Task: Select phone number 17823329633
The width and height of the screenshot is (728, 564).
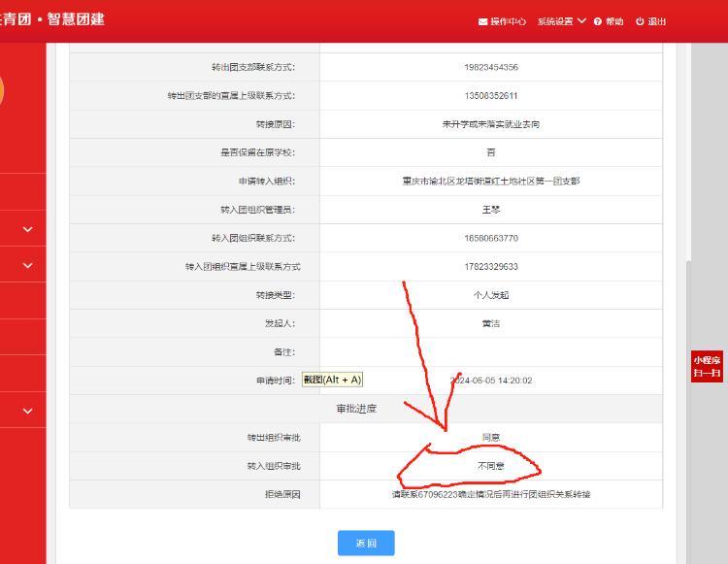Action: 491,266
